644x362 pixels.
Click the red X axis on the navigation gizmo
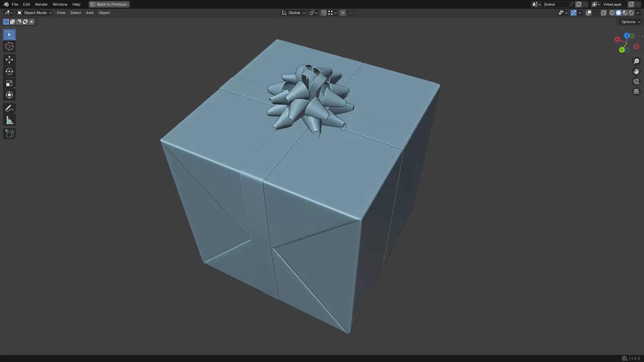coord(617,39)
